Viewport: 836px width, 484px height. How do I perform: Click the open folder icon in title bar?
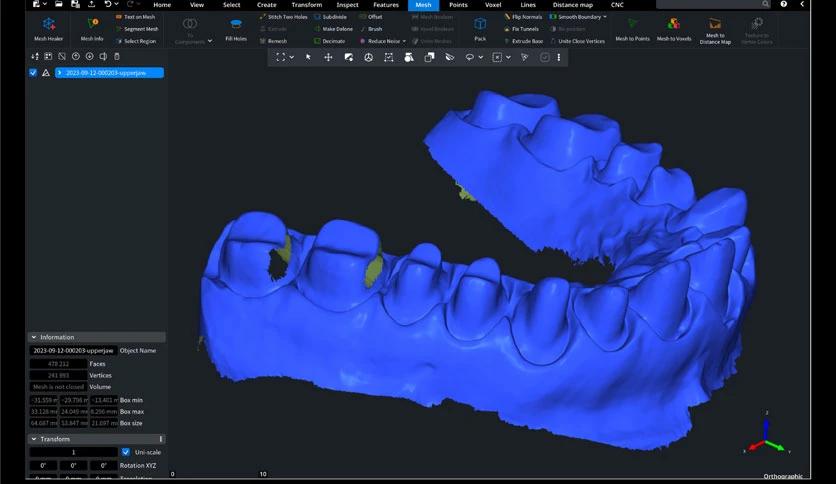59,4
